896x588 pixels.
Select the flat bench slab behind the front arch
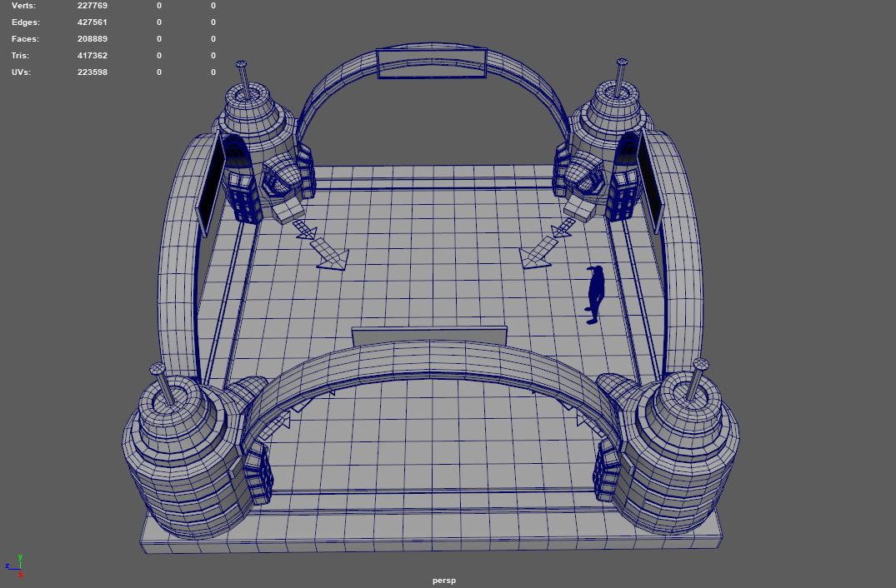coord(429,336)
